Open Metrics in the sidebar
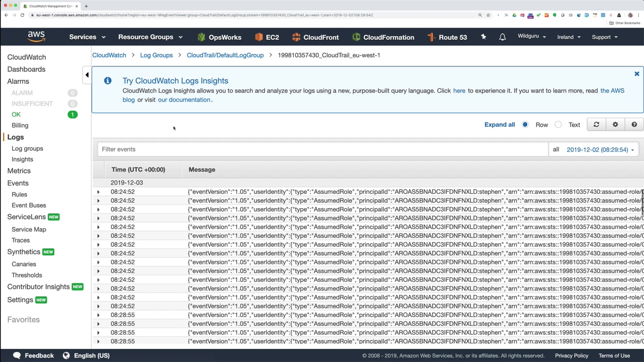This screenshot has width=644, height=362. coord(19,171)
